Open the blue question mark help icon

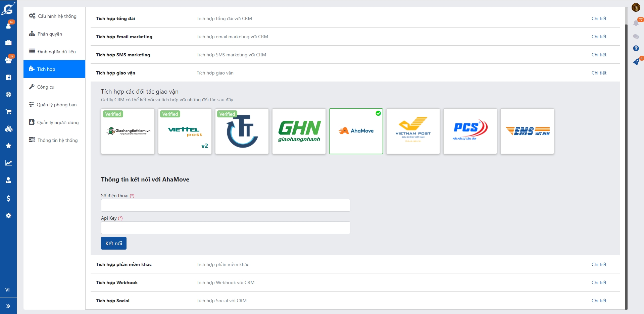tap(636, 48)
